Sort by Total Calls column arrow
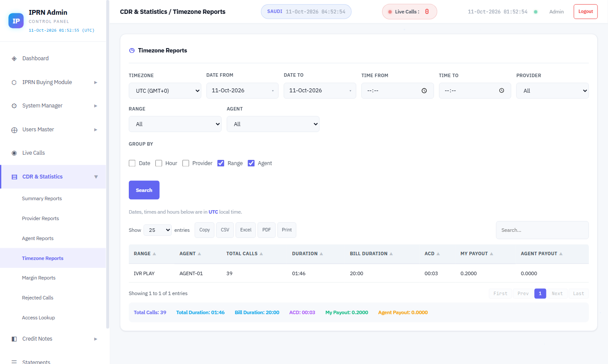 (262, 254)
